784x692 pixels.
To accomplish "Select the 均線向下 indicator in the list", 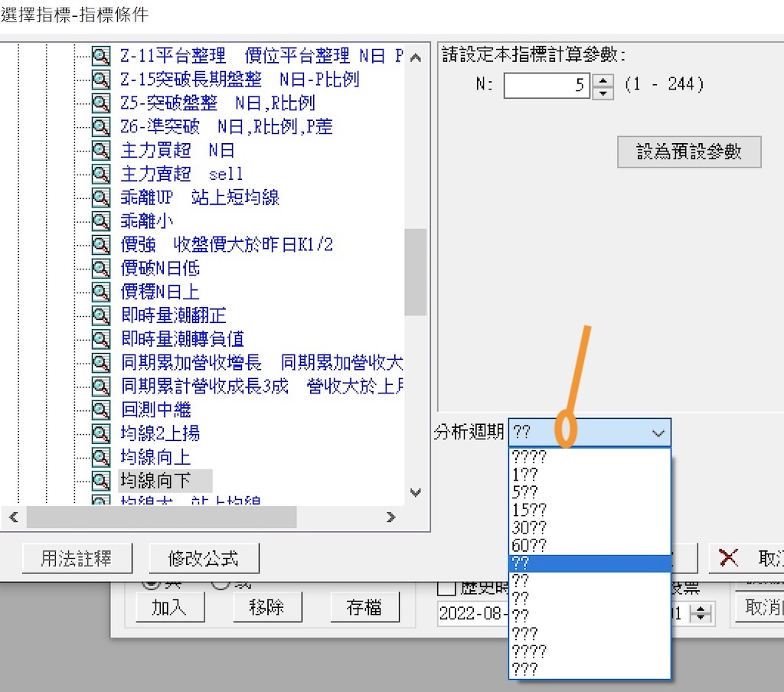I will 155,481.
